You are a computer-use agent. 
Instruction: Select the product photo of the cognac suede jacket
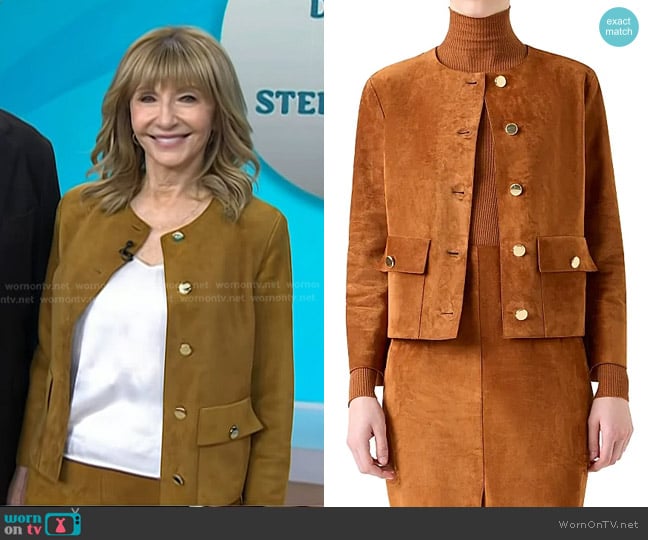point(486,253)
